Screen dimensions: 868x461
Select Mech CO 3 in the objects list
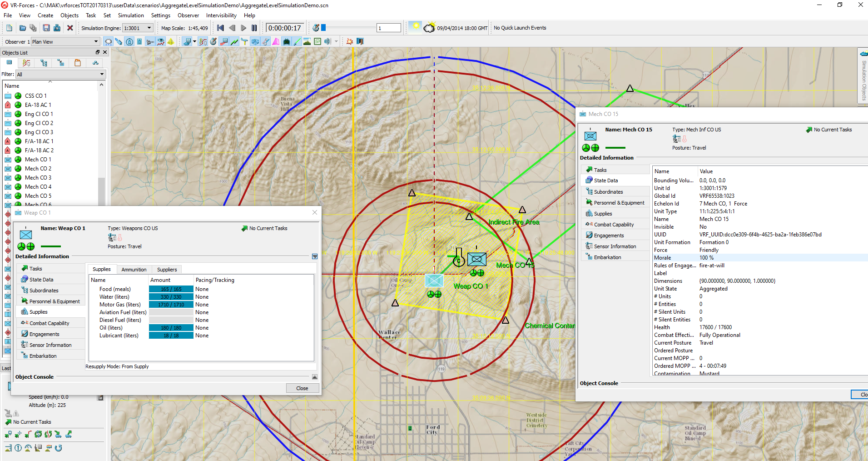point(38,177)
